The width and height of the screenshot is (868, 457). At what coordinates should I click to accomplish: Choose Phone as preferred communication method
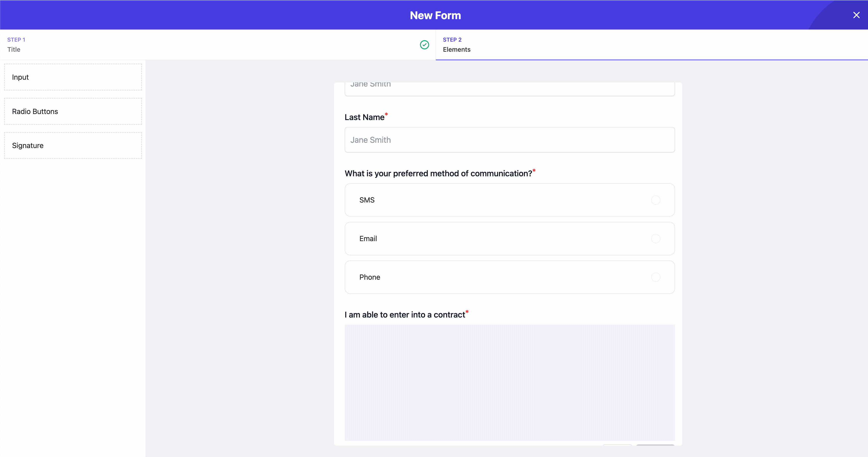coord(656,277)
